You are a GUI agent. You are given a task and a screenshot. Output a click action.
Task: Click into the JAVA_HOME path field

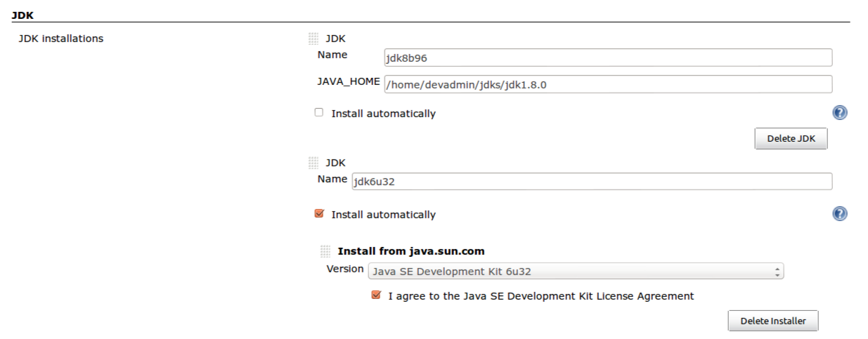coord(608,84)
